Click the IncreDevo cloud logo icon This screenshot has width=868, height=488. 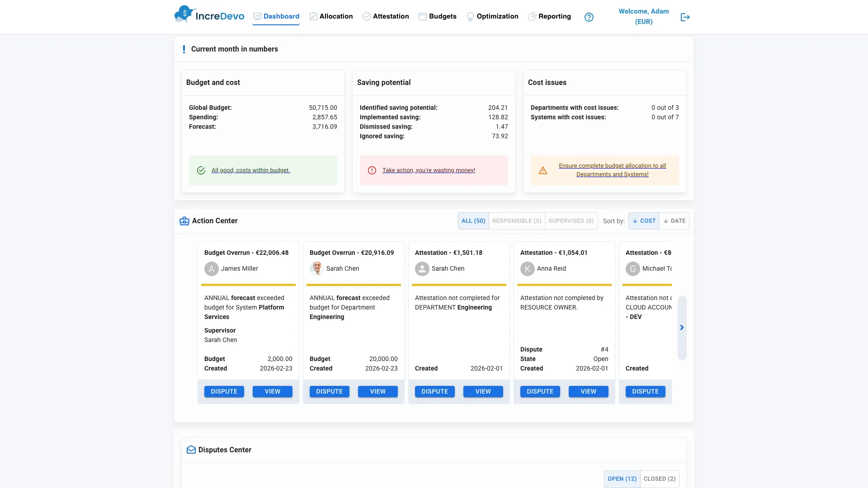184,14
